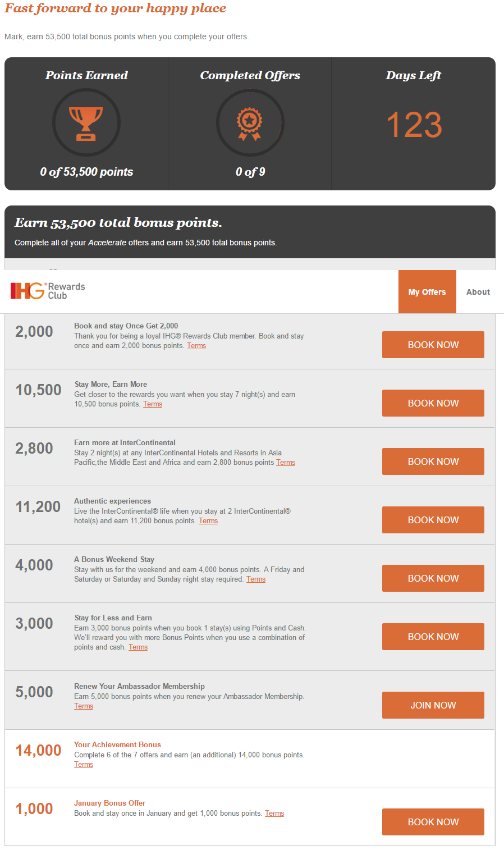Click JOIN NOW for Ambassador Membership renewal
The width and height of the screenshot is (504, 850).
pos(433,705)
